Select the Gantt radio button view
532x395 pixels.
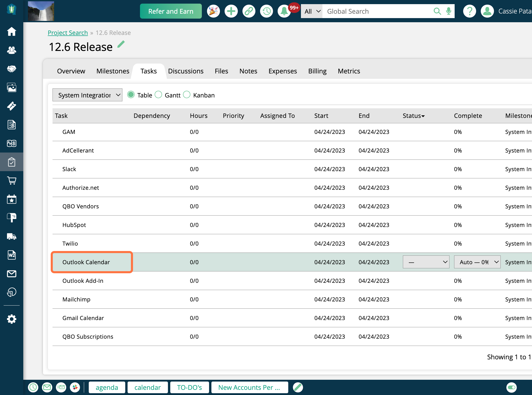click(x=159, y=95)
